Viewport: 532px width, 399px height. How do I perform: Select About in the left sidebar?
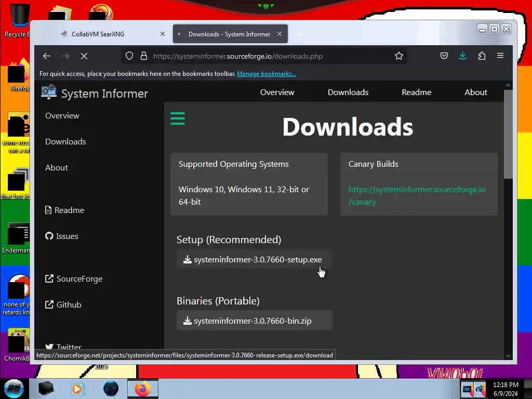(x=56, y=168)
